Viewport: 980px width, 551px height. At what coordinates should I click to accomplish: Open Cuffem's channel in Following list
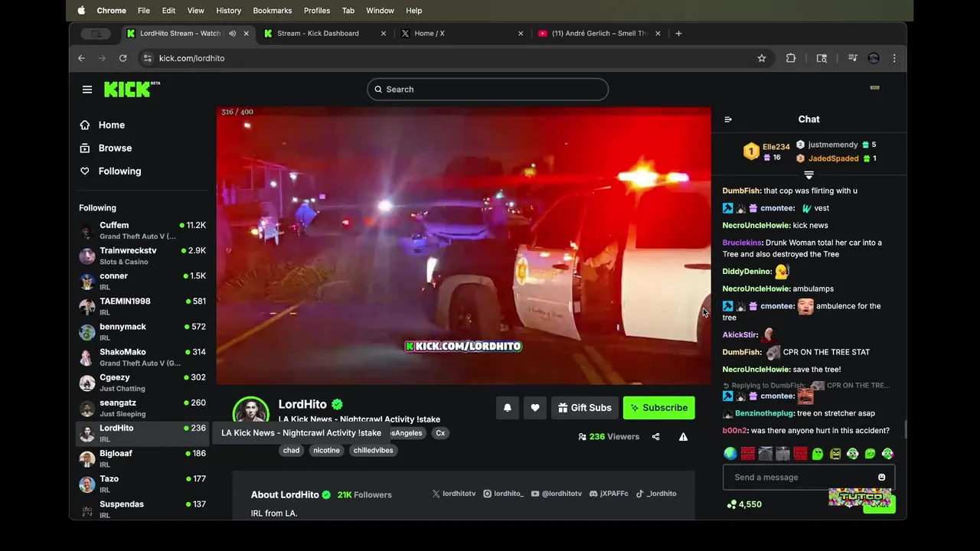(142, 230)
